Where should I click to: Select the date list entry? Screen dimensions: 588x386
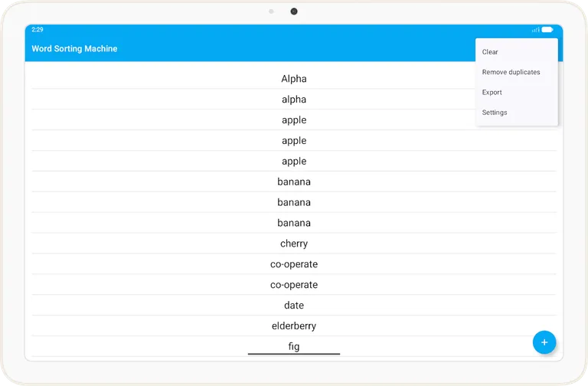[x=294, y=306]
